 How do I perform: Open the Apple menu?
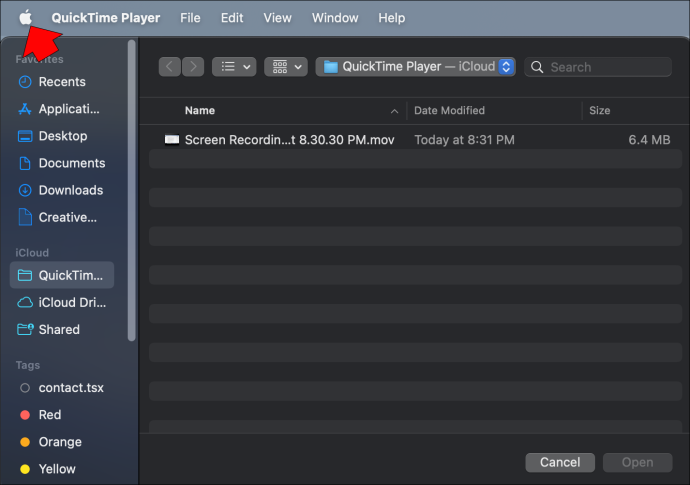coord(25,17)
